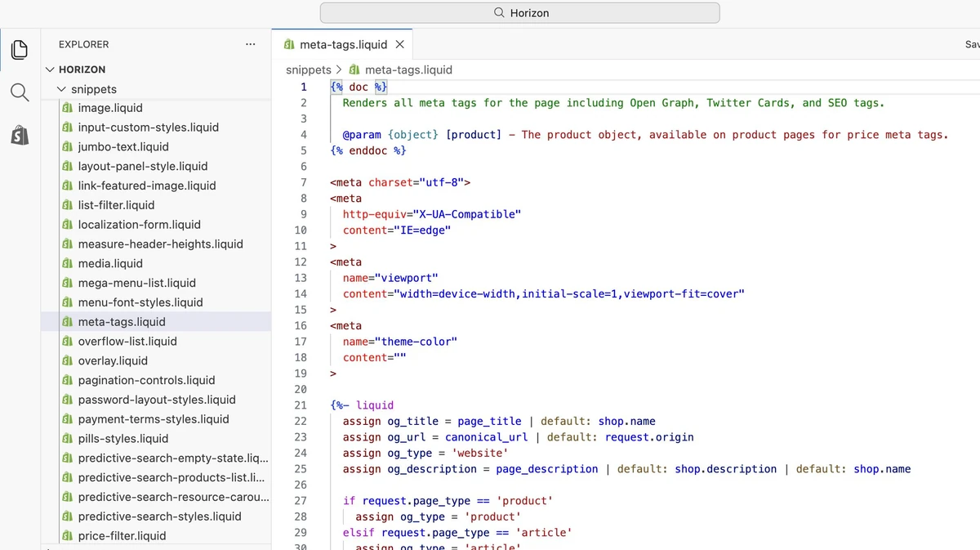Open Explorer more actions ellipsis menu

point(250,44)
